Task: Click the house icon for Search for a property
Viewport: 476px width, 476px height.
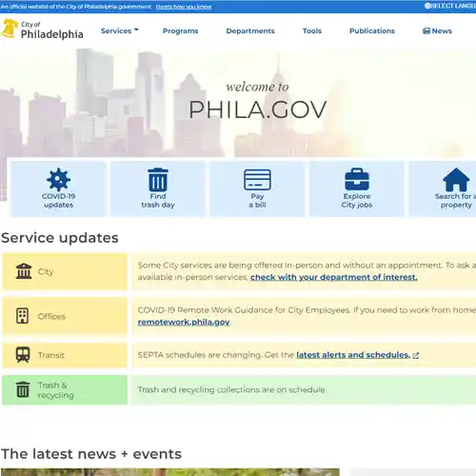Action: click(456, 179)
